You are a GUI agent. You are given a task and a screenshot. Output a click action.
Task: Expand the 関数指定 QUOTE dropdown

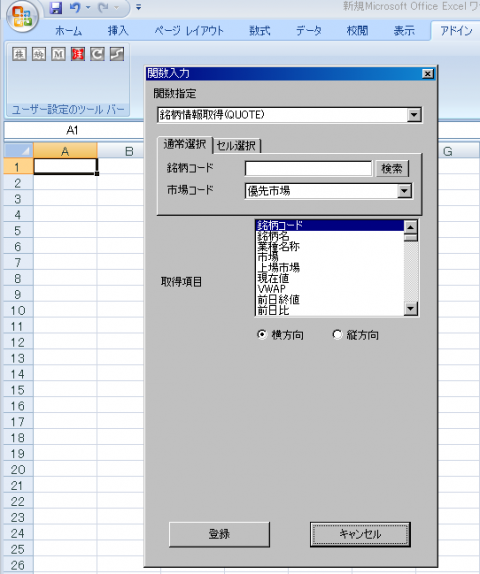pyautogui.click(x=414, y=115)
